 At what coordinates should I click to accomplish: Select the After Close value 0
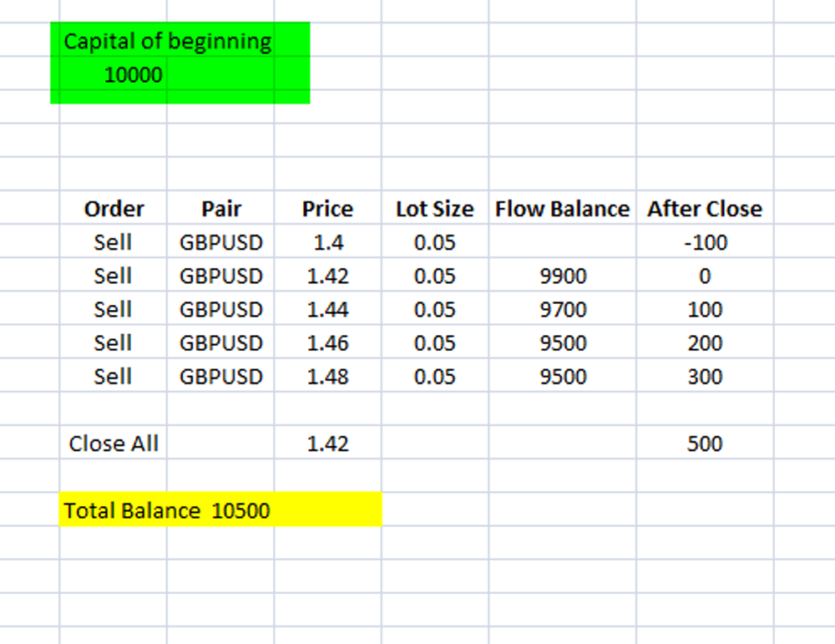[x=705, y=276]
